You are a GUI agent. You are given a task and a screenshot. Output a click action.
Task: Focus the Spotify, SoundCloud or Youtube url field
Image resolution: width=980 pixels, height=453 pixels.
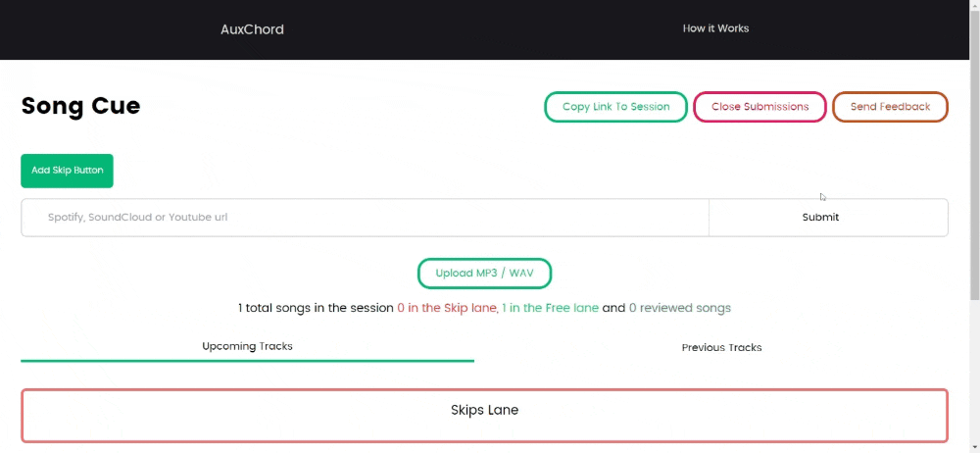tap(365, 217)
